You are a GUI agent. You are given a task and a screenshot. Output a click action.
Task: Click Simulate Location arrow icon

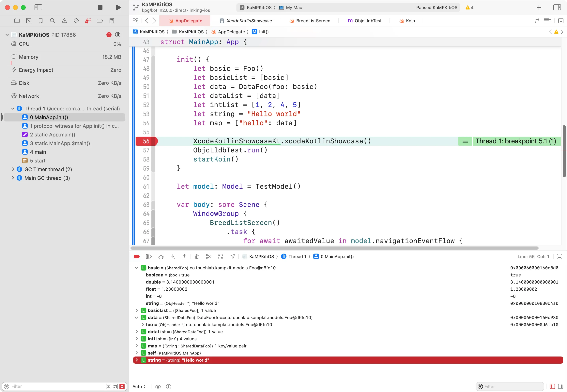(232, 256)
